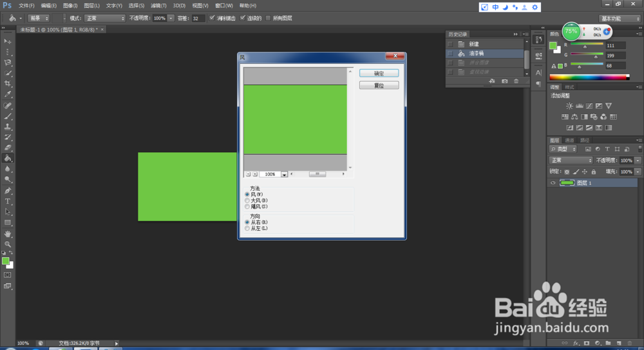Switch to the 通道 tab

[569, 141]
